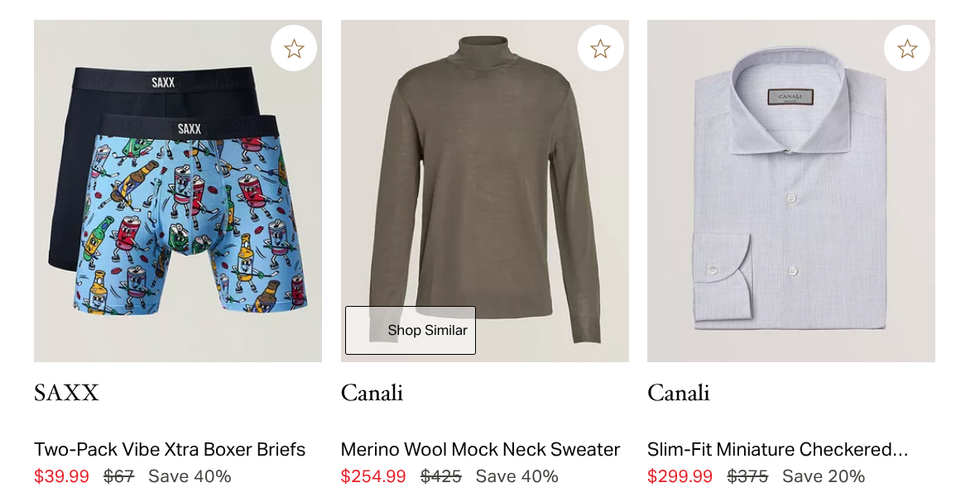This screenshot has width=980, height=497.
Task: Open Canali brand link above the sweater
Action: 372,393
